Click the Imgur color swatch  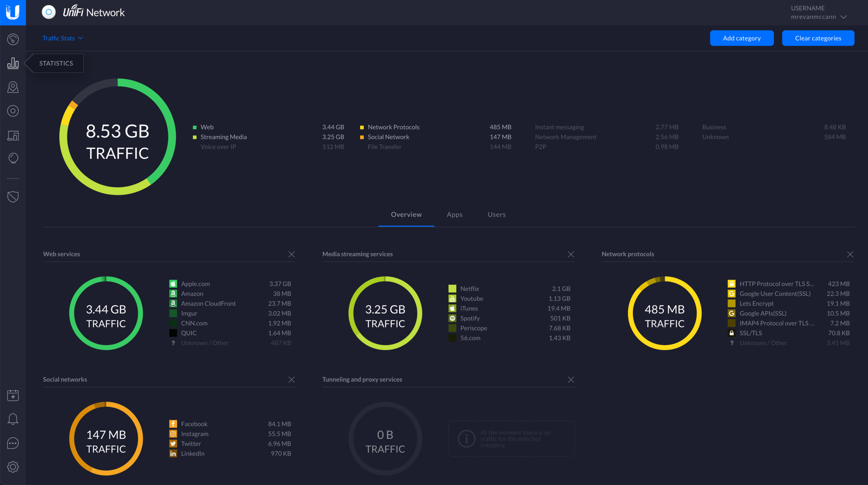coord(173,313)
